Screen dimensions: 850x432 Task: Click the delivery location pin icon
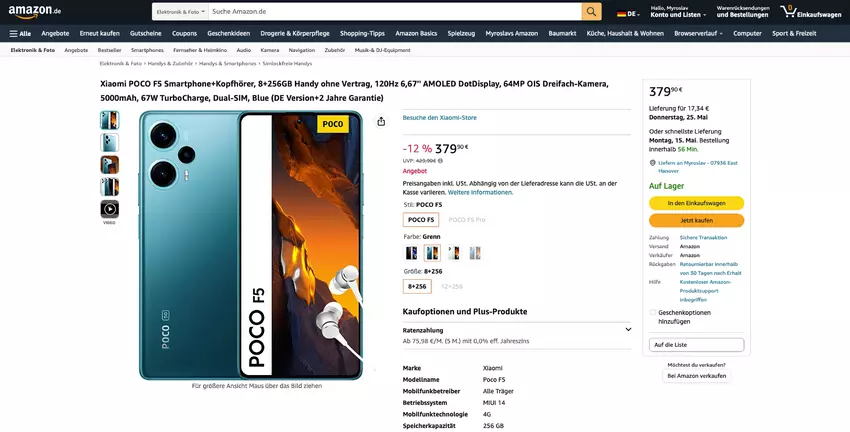click(x=652, y=163)
